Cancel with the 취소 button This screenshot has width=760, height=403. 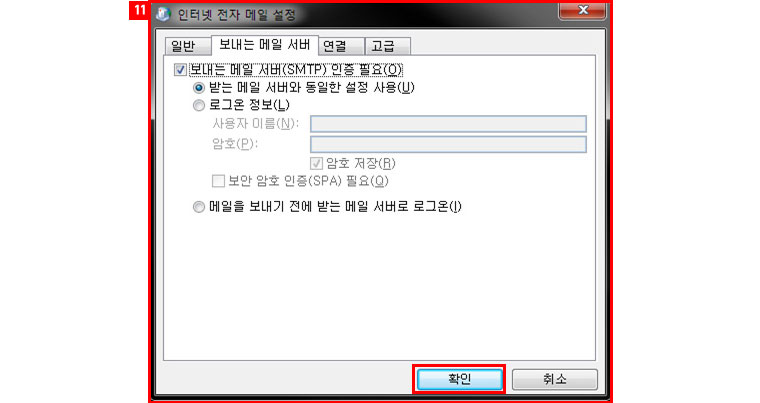[554, 379]
